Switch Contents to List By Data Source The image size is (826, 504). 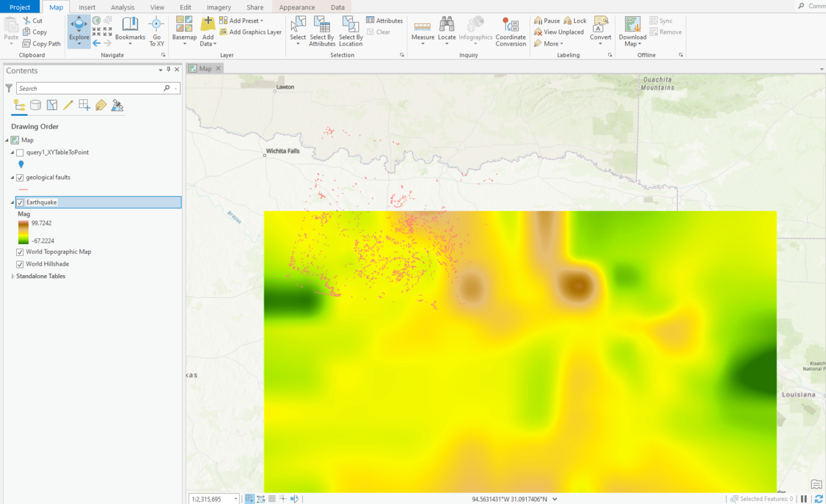(x=36, y=105)
